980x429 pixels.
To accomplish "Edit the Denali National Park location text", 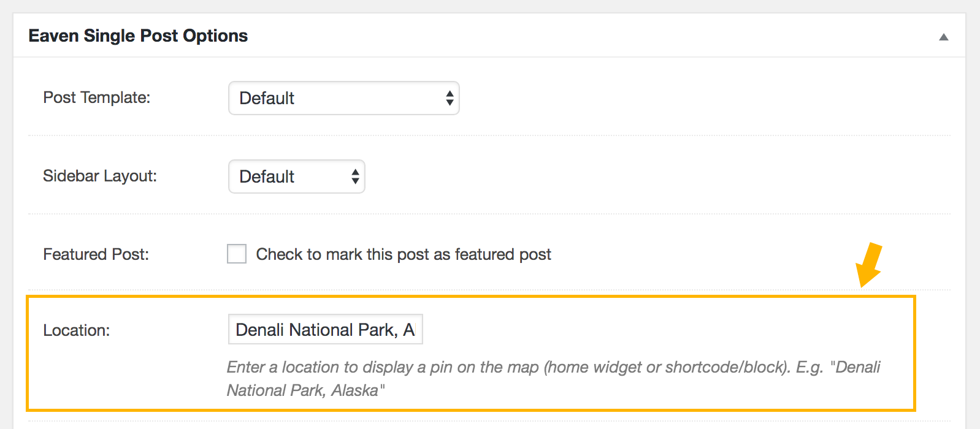I will [x=325, y=329].
